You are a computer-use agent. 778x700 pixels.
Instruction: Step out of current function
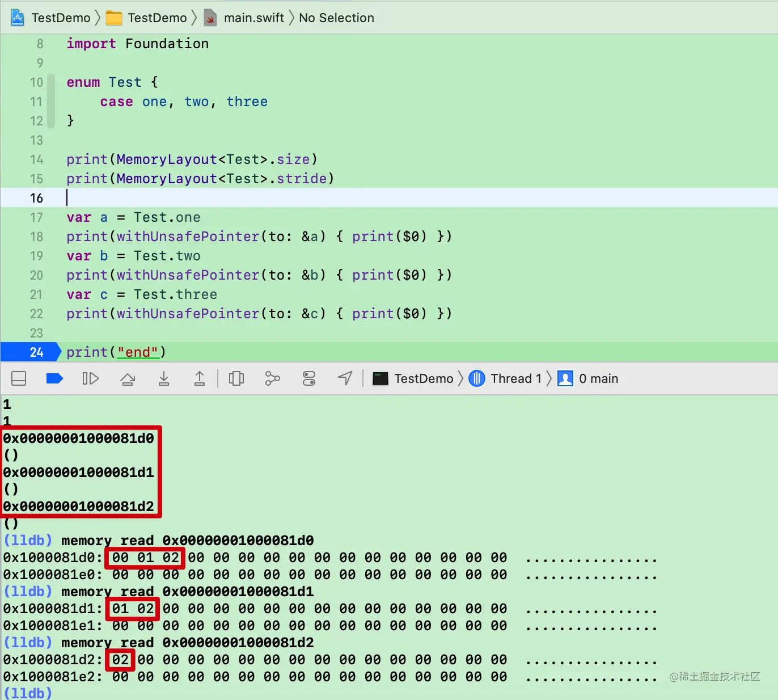point(200,378)
